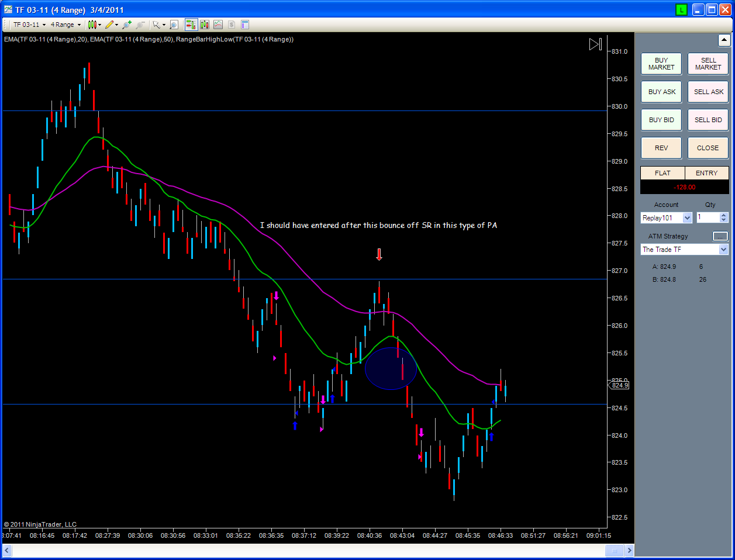Increase quantity with the up stepper arrow
The width and height of the screenshot is (735, 560).
pos(724,215)
